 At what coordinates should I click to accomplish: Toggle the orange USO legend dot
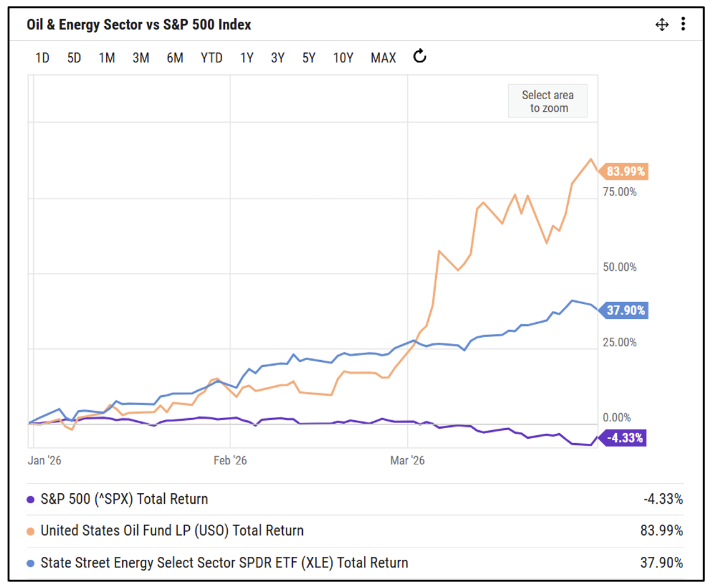coord(31,531)
